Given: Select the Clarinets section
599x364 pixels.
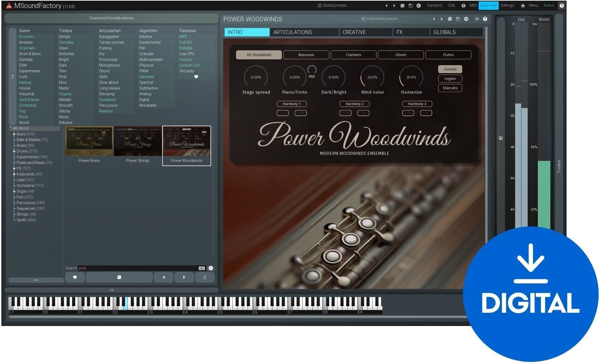Looking at the screenshot, I should pyautogui.click(x=353, y=55).
